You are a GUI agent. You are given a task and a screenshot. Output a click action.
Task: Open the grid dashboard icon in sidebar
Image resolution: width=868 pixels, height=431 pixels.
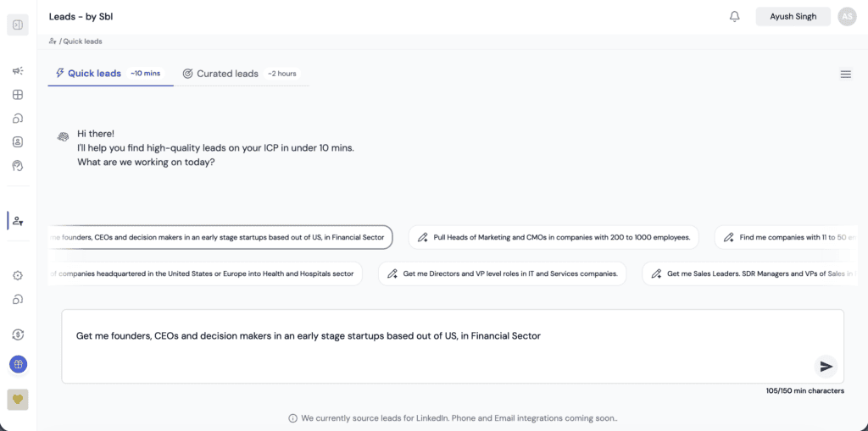[18, 95]
